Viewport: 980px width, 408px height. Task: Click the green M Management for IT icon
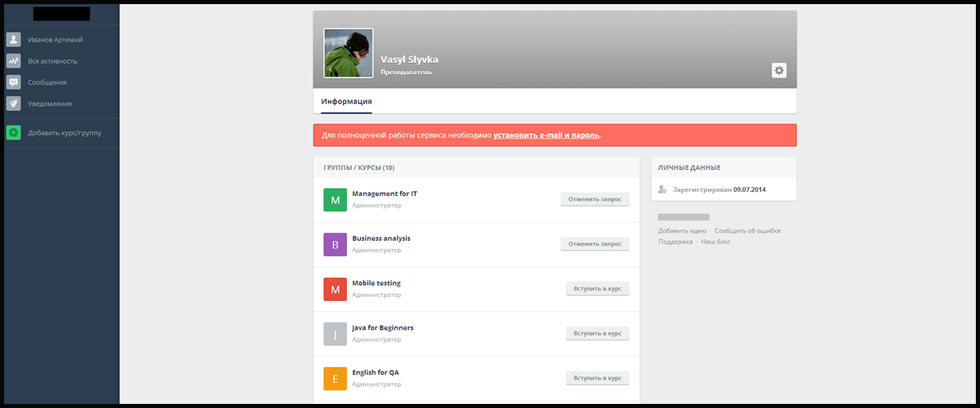pos(335,199)
